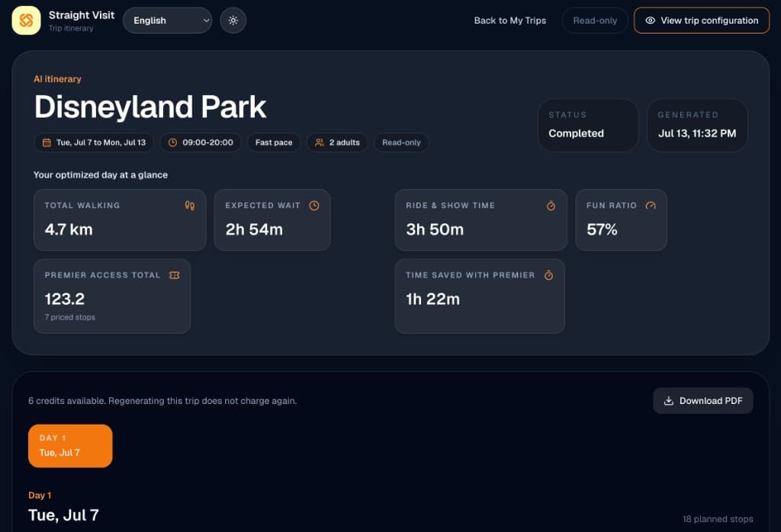Click the 4.7 km walking value
The height and width of the screenshot is (532, 781).
tap(69, 229)
